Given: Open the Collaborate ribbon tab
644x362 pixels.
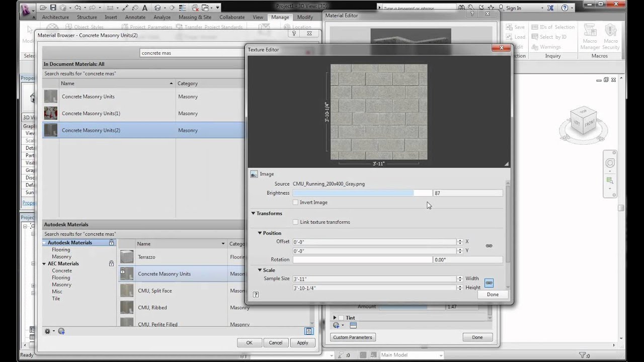Looking at the screenshot, I should (232, 17).
